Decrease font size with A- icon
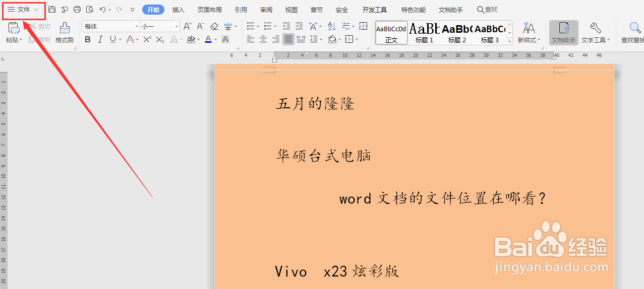The width and height of the screenshot is (644, 289). 201,26
